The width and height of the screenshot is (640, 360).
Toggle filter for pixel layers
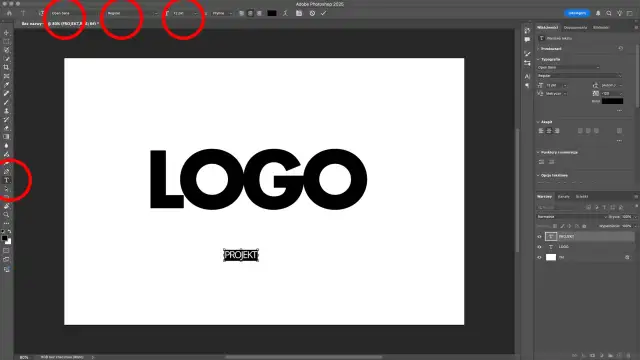(x=588, y=207)
